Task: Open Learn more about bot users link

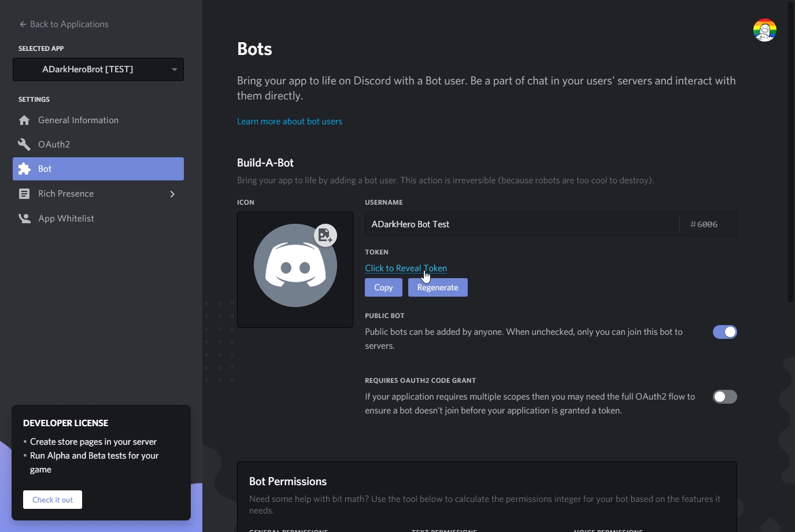Action: click(290, 121)
